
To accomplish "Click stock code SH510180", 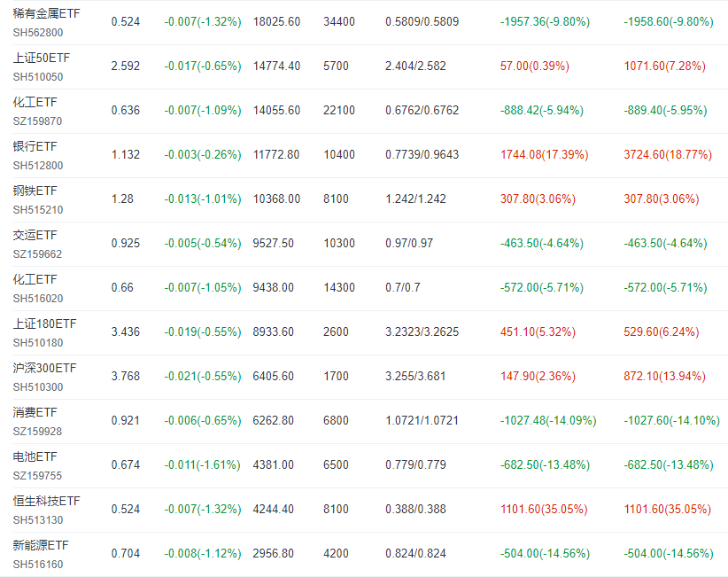I will 38,343.
